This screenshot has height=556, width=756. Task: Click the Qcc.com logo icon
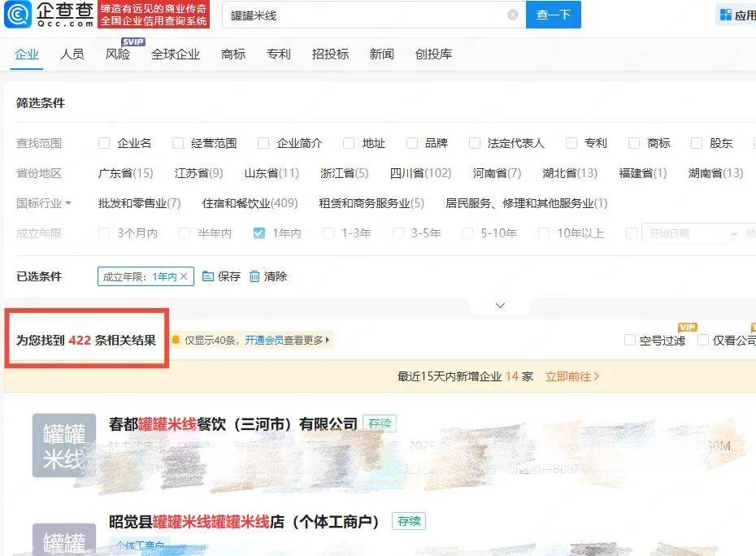(20, 14)
